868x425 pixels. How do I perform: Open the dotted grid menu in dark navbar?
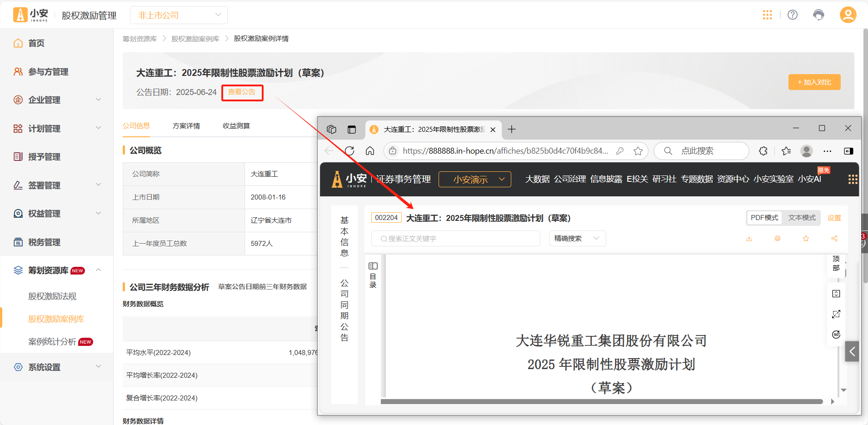(x=853, y=180)
